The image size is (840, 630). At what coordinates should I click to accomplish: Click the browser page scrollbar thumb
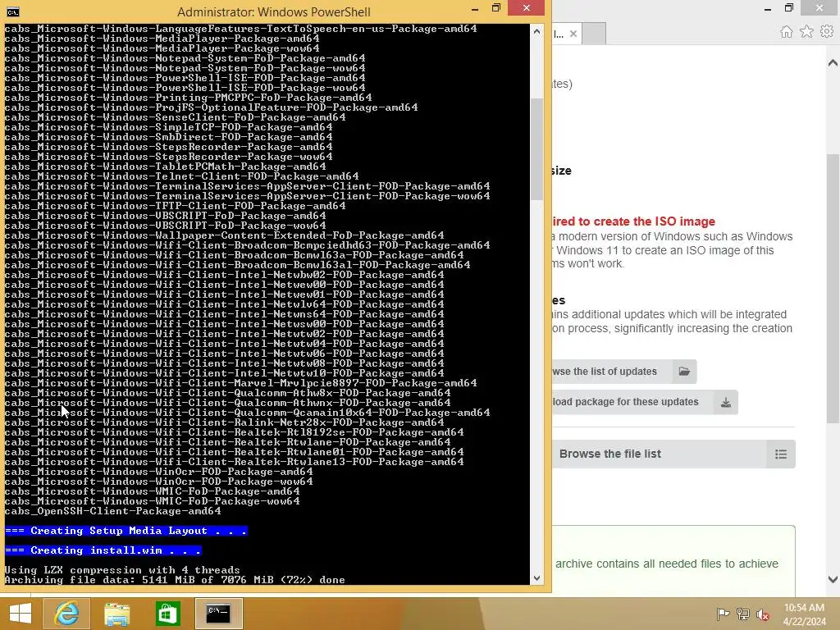[833, 290]
